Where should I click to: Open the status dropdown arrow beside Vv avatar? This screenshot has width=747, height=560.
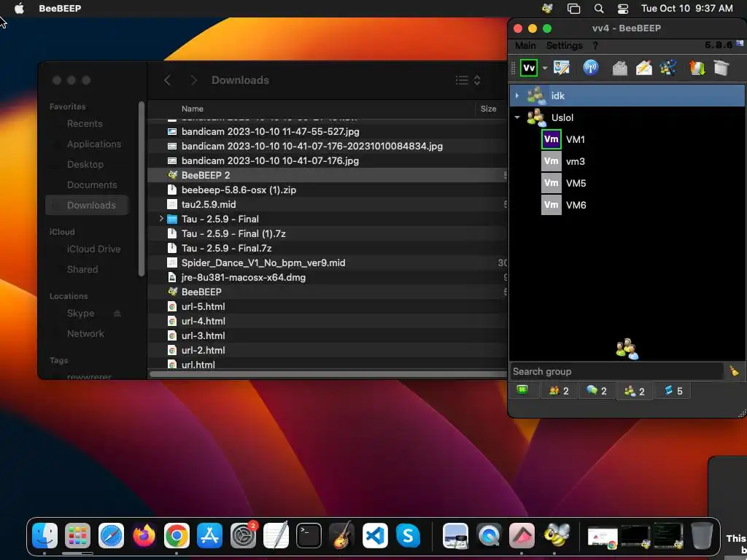pos(545,68)
